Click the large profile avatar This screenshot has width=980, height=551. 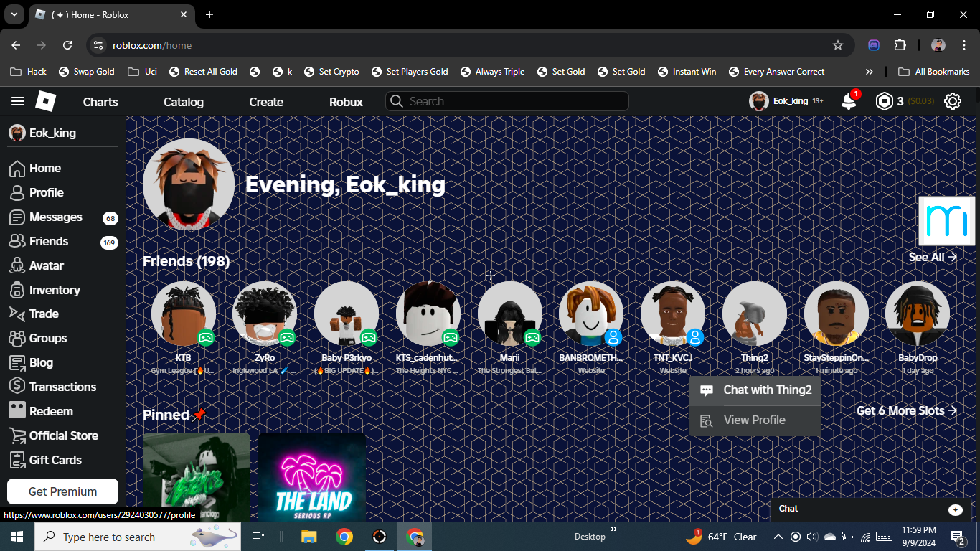(x=189, y=184)
